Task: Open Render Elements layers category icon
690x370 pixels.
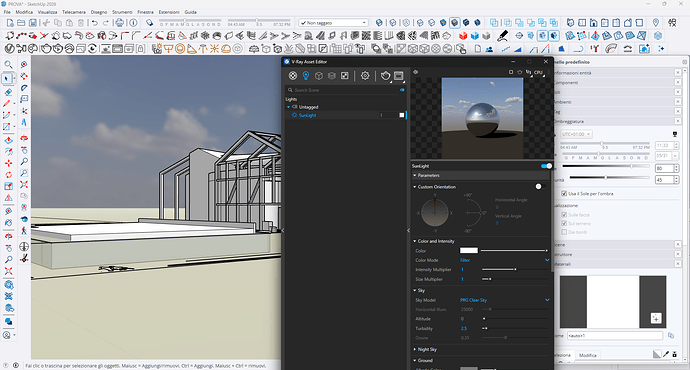Action: tap(332, 76)
